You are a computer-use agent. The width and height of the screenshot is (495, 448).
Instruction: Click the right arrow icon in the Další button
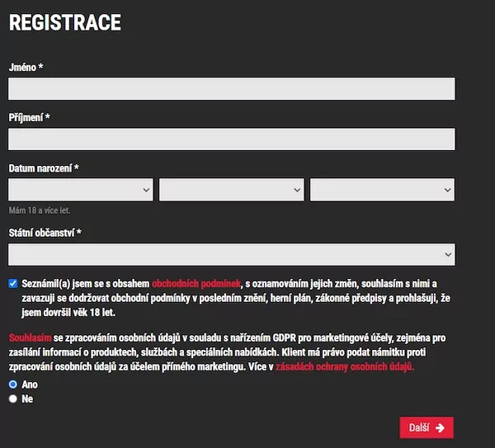tap(441, 427)
